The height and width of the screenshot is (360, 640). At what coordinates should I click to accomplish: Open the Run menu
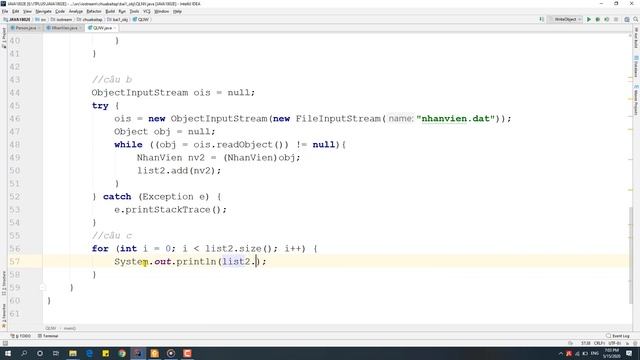[x=122, y=11]
